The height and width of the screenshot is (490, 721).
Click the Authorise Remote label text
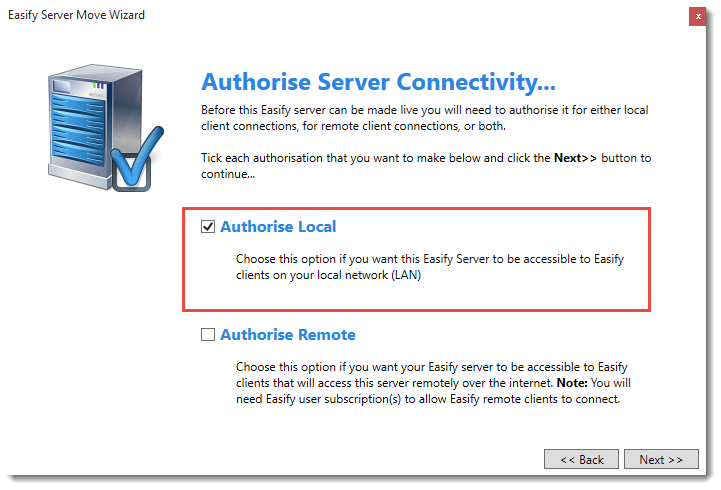pos(288,335)
